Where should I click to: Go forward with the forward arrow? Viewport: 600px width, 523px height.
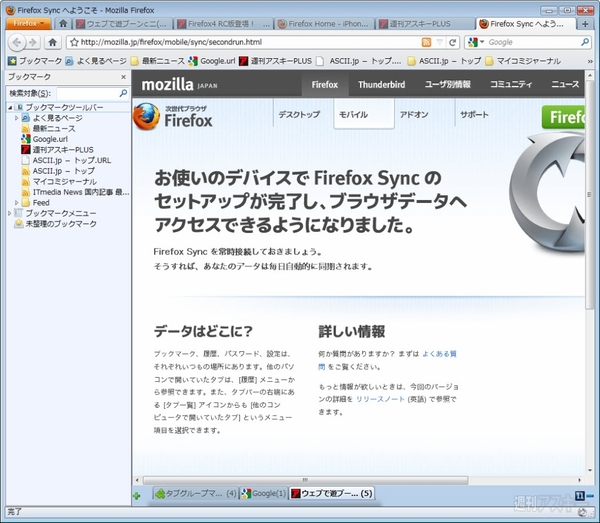point(33,42)
